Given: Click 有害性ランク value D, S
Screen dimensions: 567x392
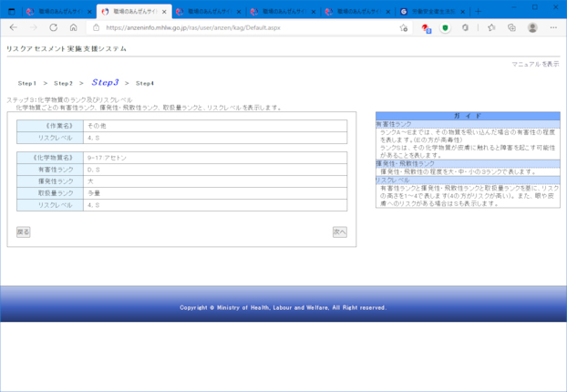Looking at the screenshot, I should 215,170.
